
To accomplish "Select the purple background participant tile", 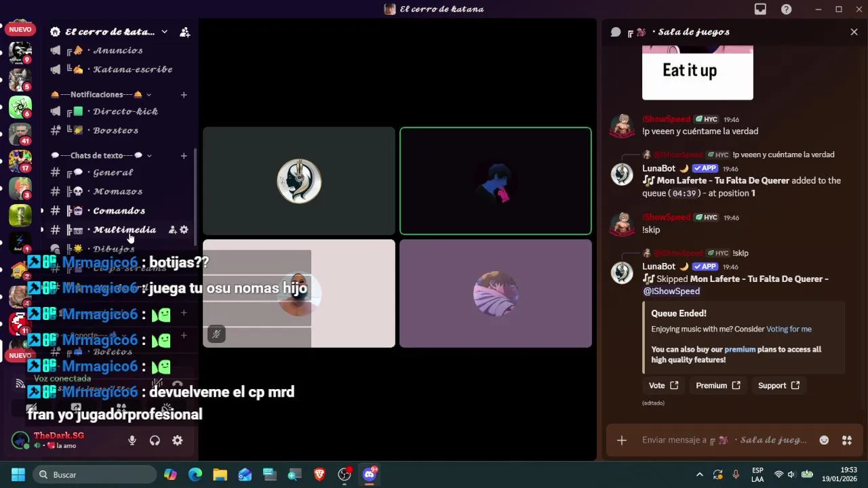I will pos(496,293).
